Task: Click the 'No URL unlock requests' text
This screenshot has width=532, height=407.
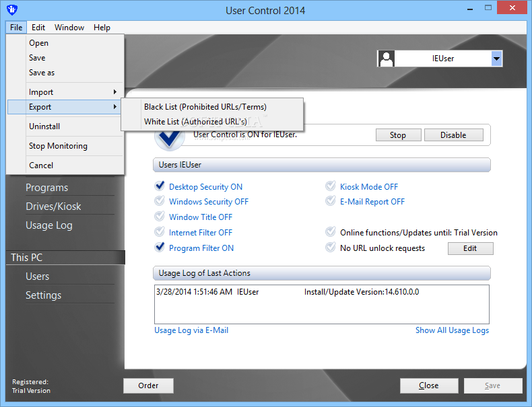Action: pyautogui.click(x=383, y=248)
